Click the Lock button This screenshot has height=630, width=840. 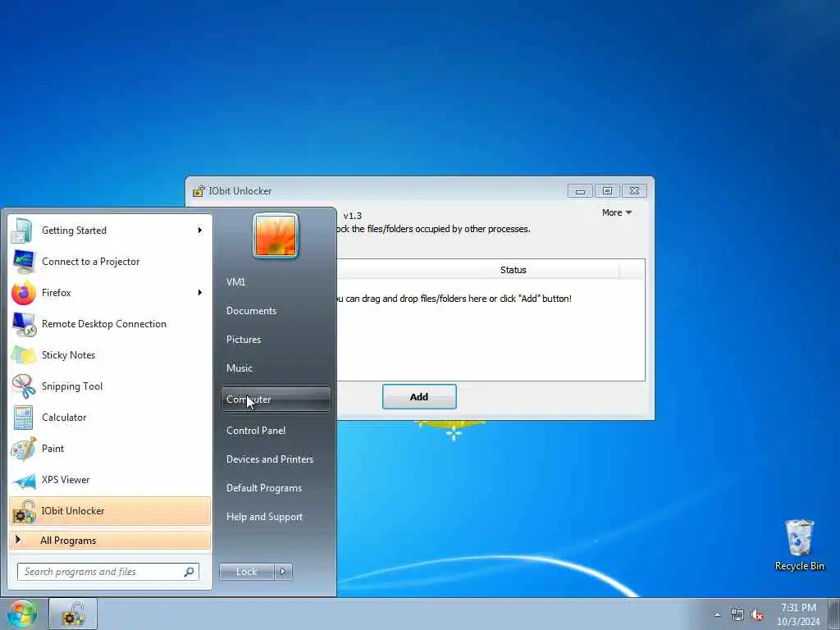[246, 572]
